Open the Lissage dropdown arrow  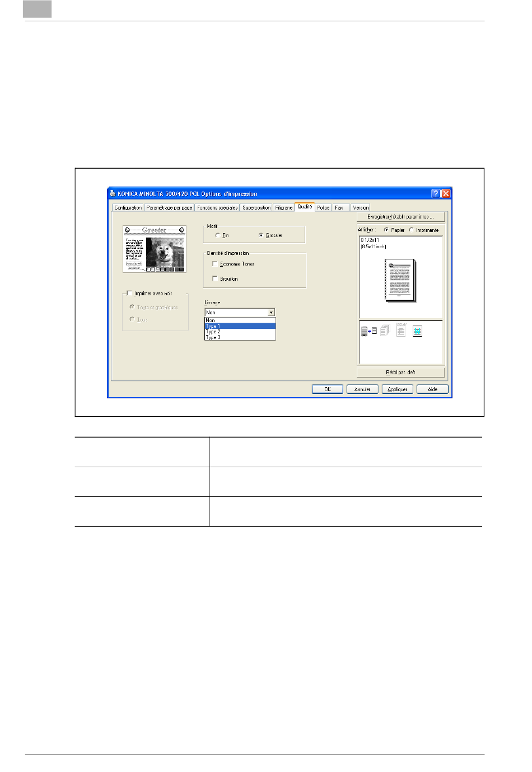click(271, 313)
